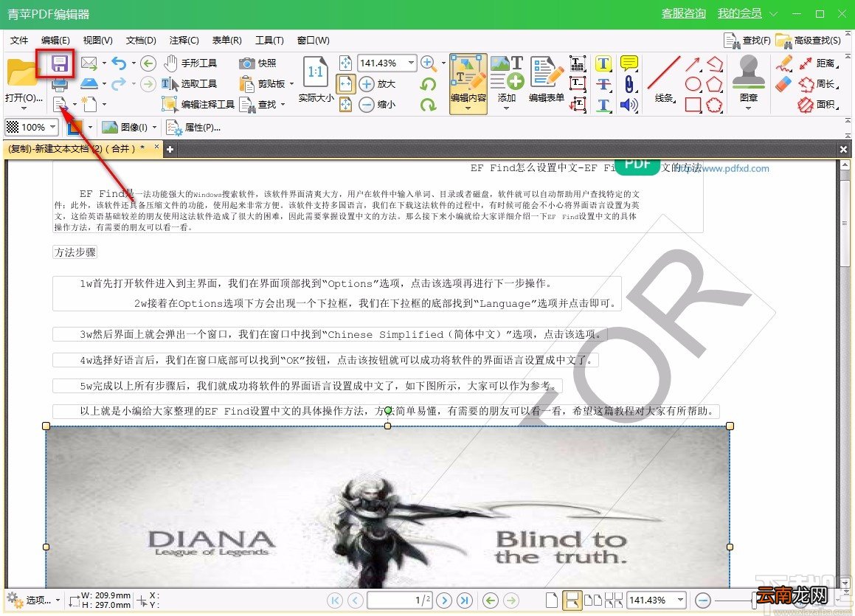Click the paperclip attach file icon
The height and width of the screenshot is (616, 855).
point(629,84)
